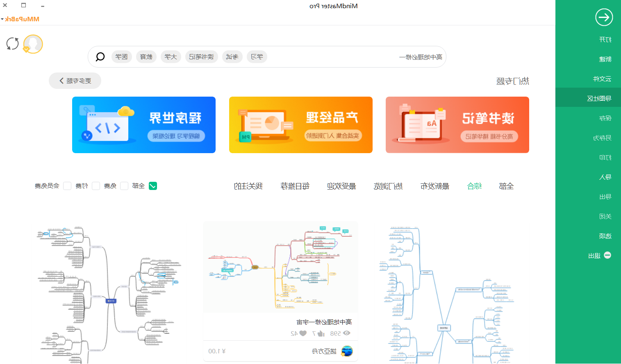
Task: Click the title 高中地理必修一宇宙
Action: 324,322
